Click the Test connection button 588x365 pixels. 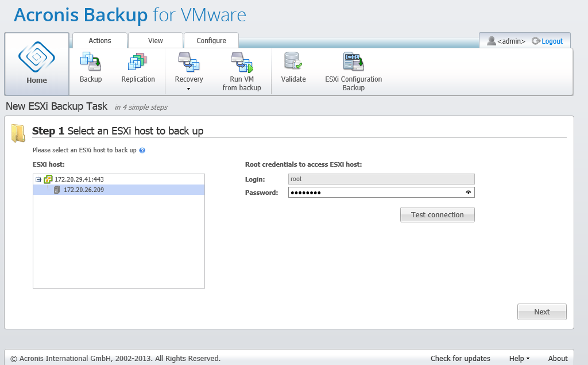[x=437, y=215]
